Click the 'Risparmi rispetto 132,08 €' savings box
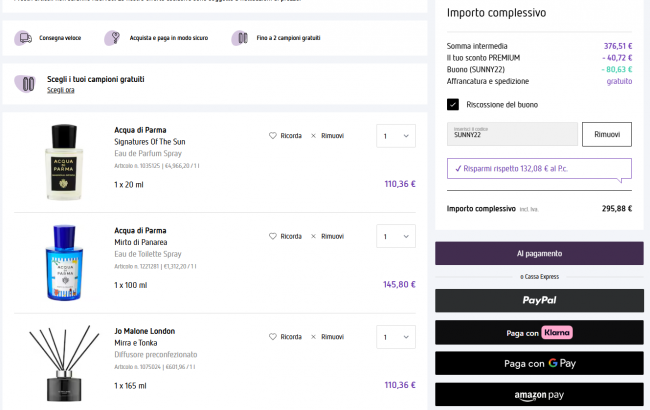 click(x=539, y=169)
